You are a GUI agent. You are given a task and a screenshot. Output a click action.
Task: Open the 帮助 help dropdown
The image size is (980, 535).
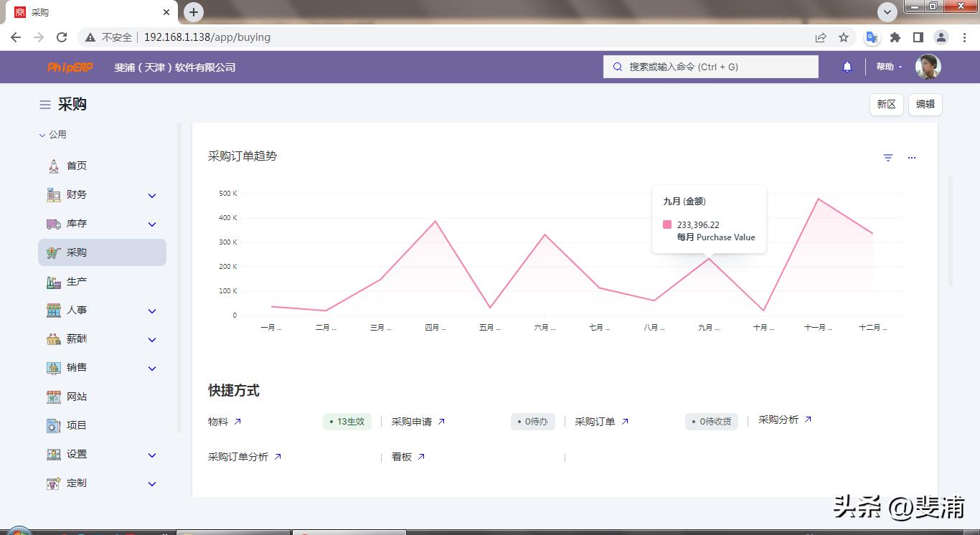coord(888,66)
